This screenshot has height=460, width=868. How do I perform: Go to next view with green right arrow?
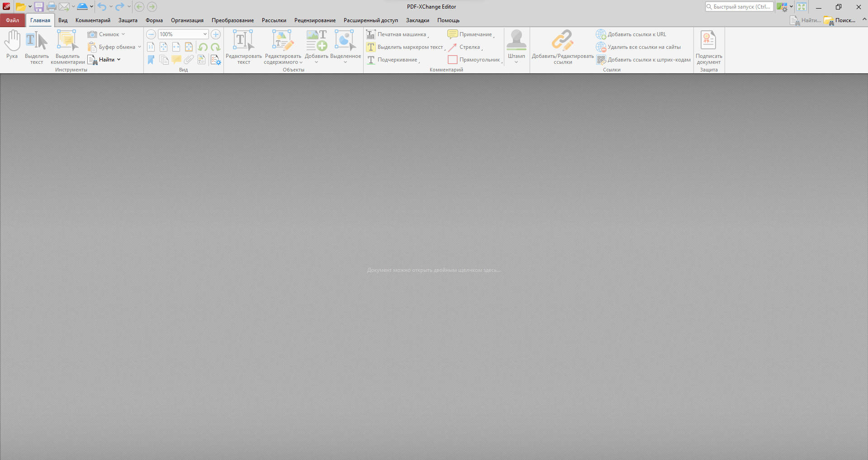pyautogui.click(x=152, y=7)
